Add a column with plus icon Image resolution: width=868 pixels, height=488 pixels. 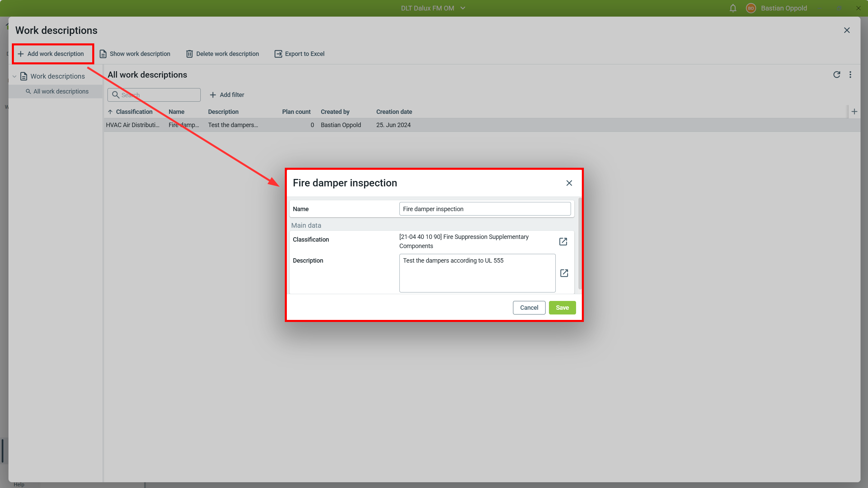click(854, 111)
